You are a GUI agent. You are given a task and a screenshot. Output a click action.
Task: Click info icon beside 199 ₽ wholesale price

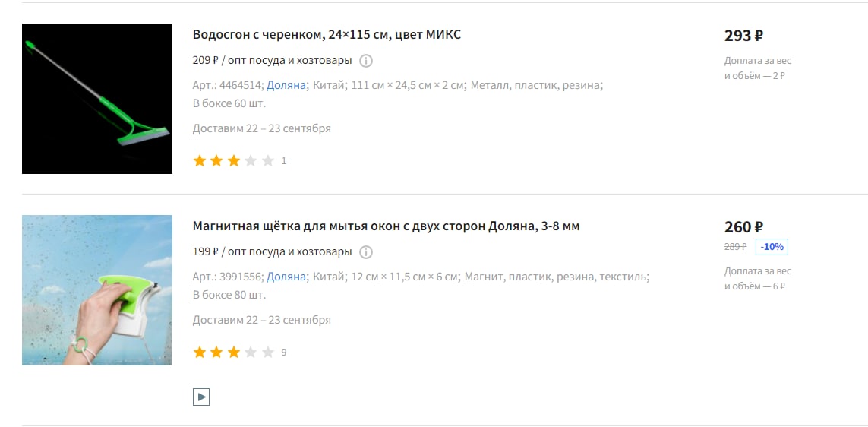366,252
